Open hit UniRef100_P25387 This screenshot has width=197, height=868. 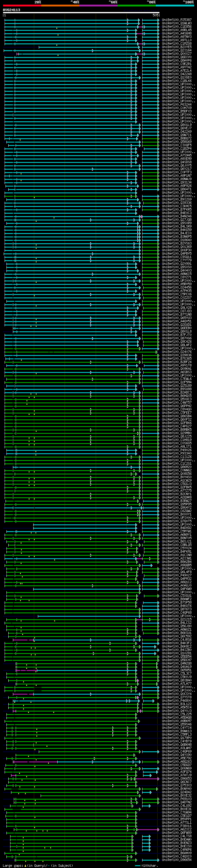point(177,20)
